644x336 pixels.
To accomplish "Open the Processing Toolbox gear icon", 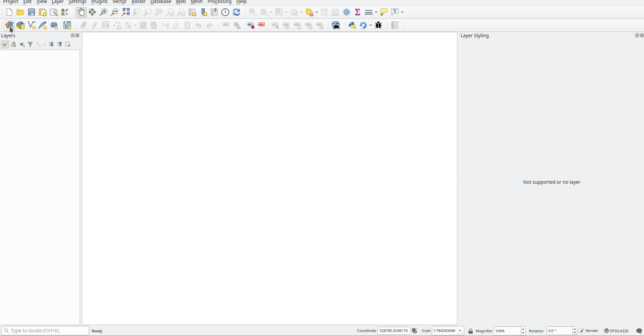I will click(x=347, y=12).
